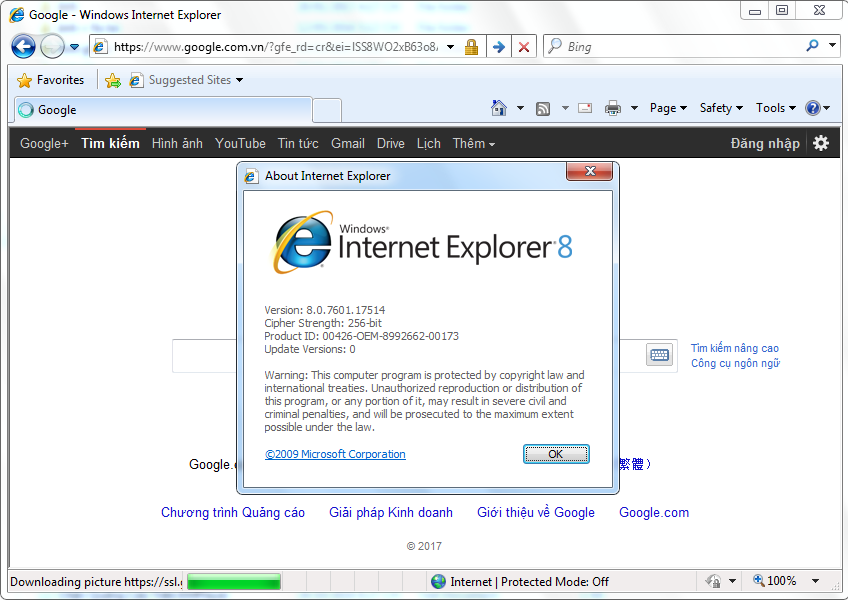Click the green page loading progress bar
The width and height of the screenshot is (848, 600).
pyautogui.click(x=234, y=582)
